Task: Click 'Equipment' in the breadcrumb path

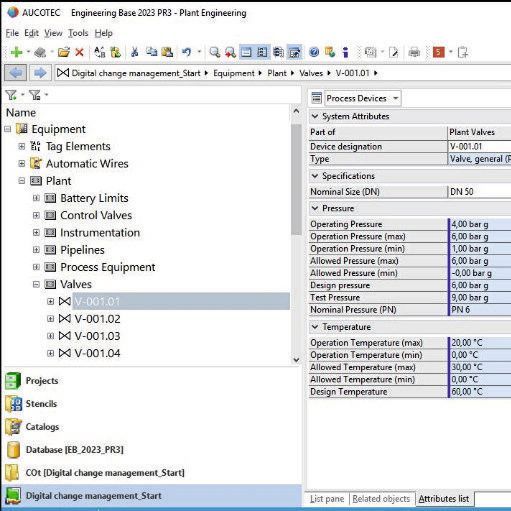Action: 234,73
